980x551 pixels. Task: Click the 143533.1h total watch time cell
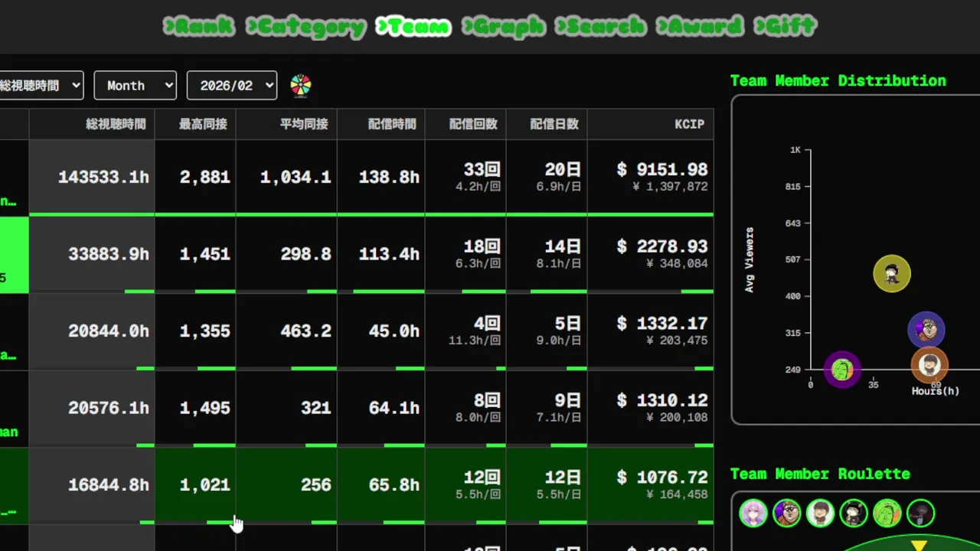92,178
